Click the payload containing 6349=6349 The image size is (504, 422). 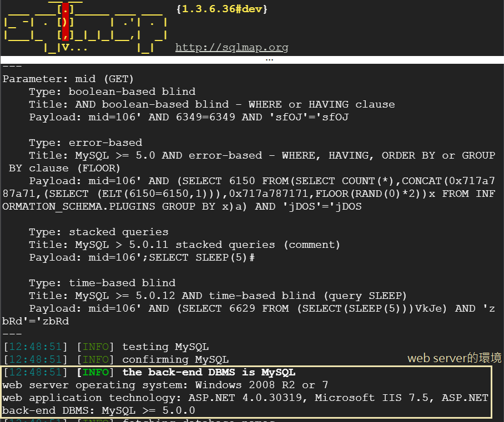pos(189,117)
